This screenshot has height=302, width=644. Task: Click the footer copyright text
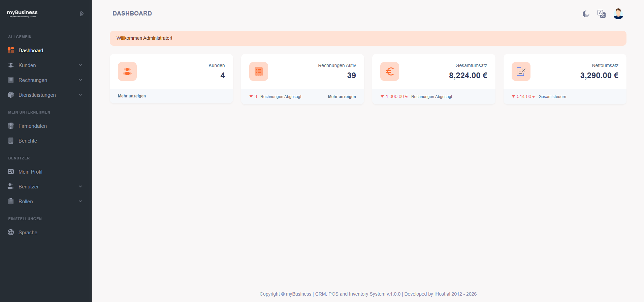(x=368, y=294)
